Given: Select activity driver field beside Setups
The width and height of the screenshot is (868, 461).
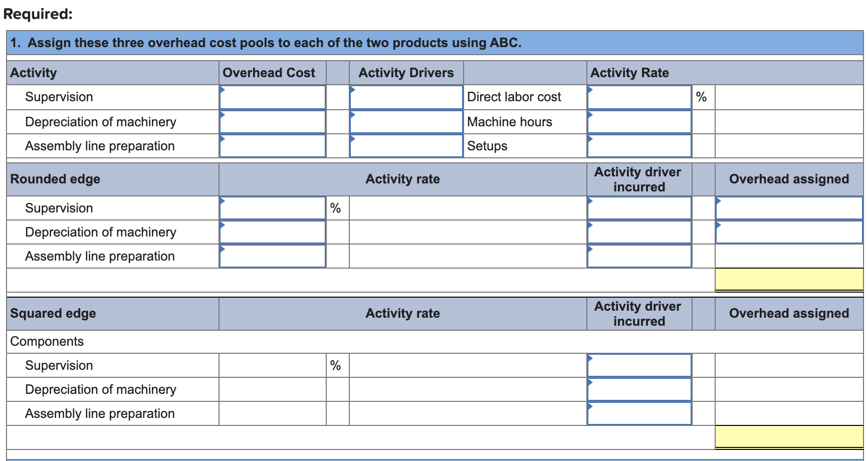Looking at the screenshot, I should (406, 146).
